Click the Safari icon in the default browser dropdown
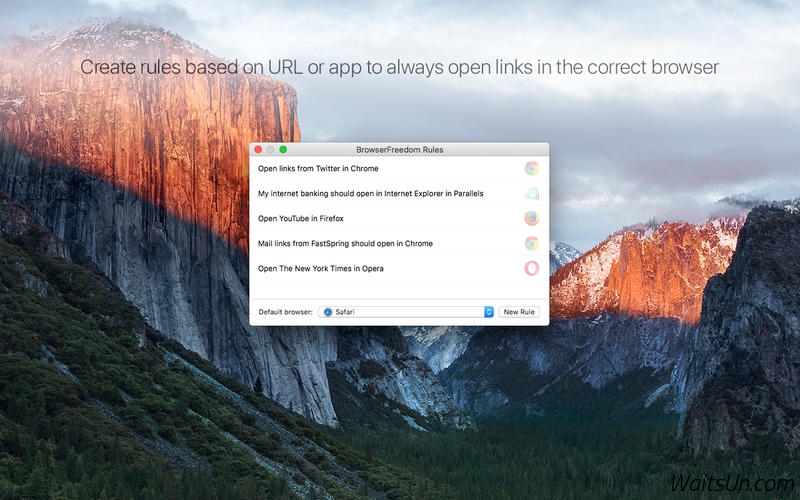 [x=328, y=312]
